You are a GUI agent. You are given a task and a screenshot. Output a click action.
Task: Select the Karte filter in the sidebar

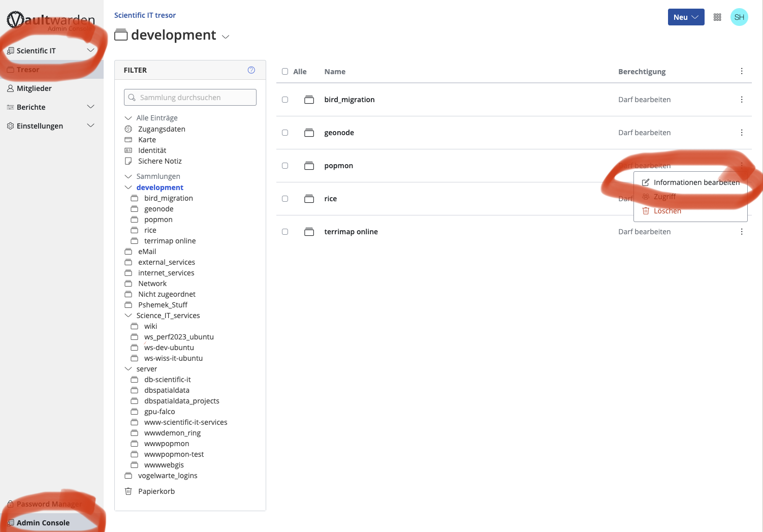(x=147, y=139)
